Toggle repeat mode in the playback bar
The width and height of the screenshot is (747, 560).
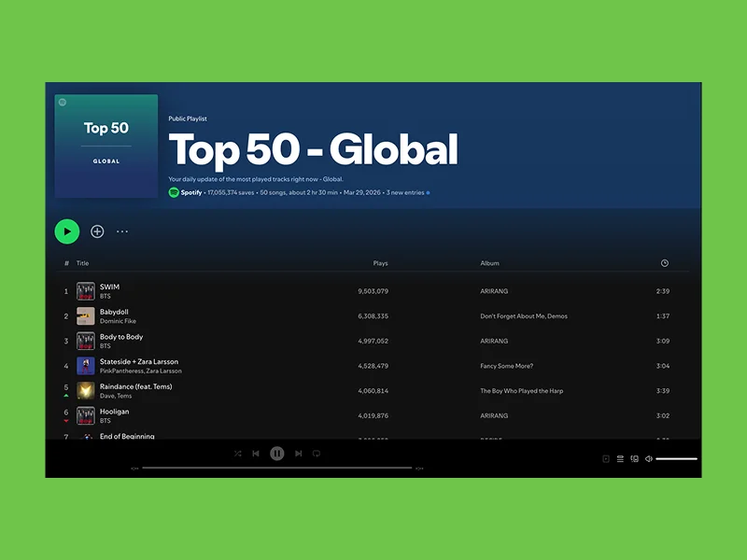[317, 453]
